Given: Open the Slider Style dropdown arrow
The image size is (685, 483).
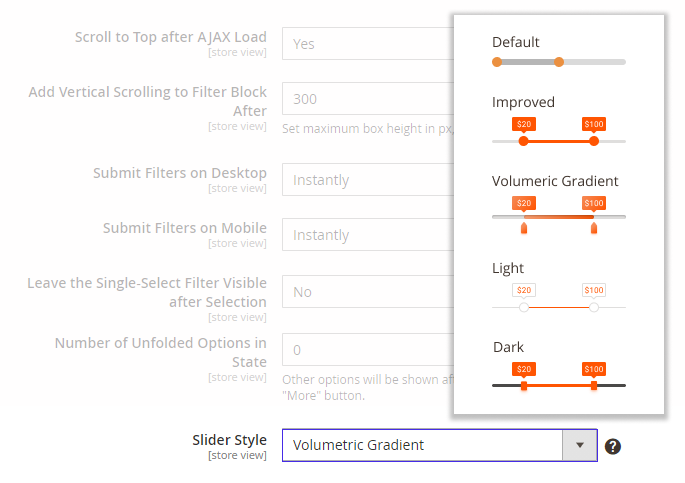Looking at the screenshot, I should tap(580, 445).
